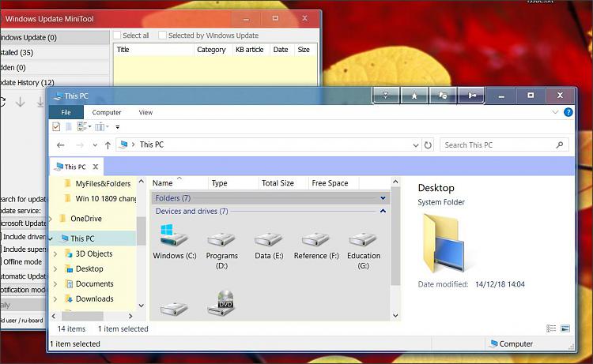
Task: Select the This PC folder tab
Action: click(x=75, y=167)
